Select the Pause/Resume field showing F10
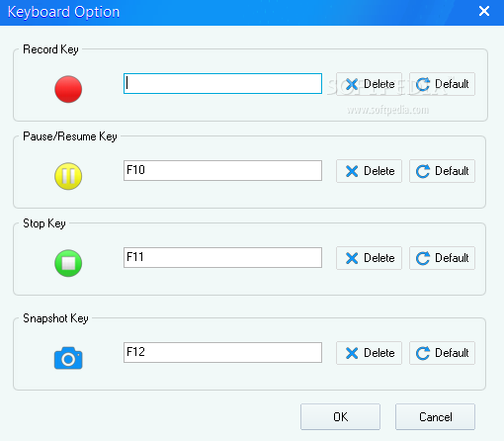 click(x=222, y=171)
